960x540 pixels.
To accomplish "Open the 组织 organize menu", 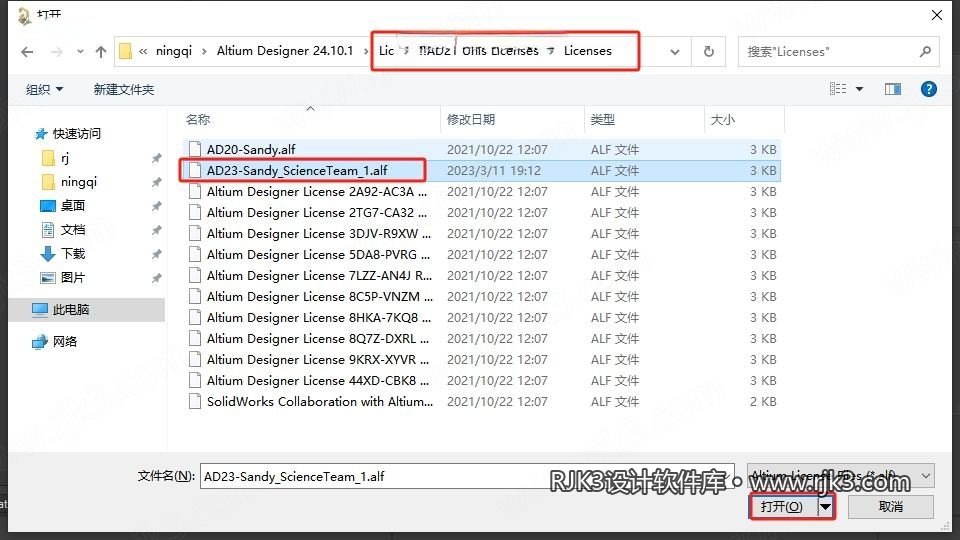I will pyautogui.click(x=44, y=89).
